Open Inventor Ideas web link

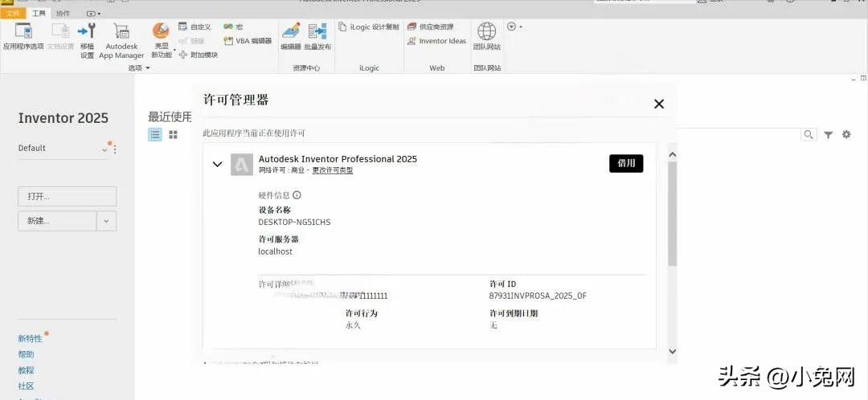436,41
